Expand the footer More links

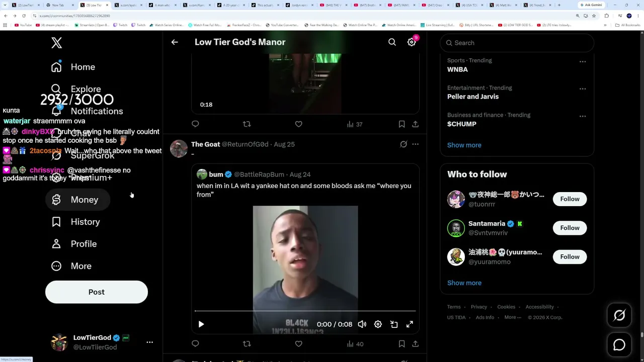[x=513, y=317]
